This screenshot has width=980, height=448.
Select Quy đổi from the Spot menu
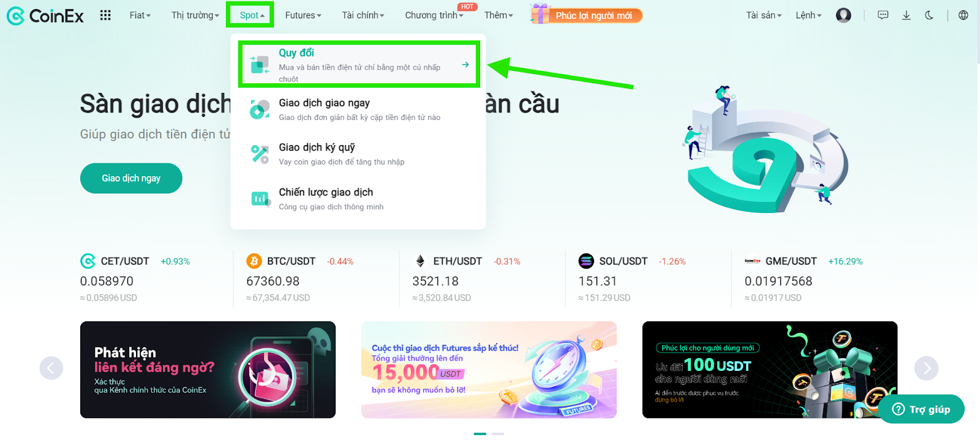pyautogui.click(x=358, y=64)
